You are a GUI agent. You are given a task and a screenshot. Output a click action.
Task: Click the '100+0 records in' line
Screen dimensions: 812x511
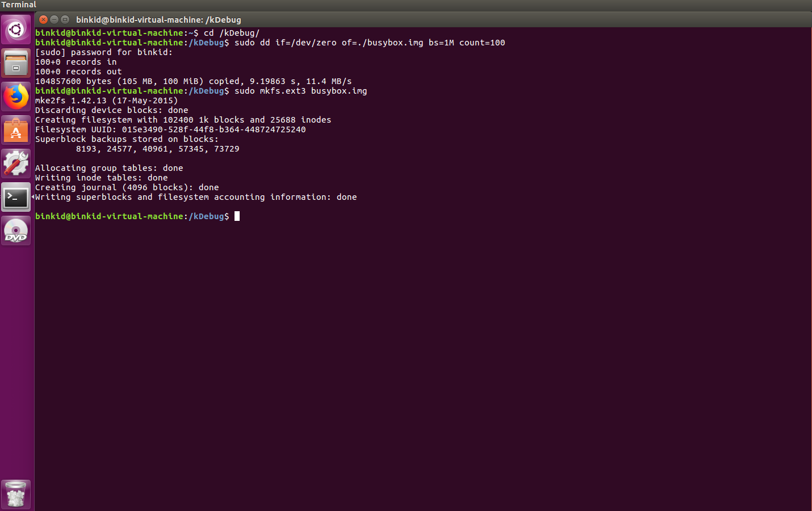tap(76, 62)
